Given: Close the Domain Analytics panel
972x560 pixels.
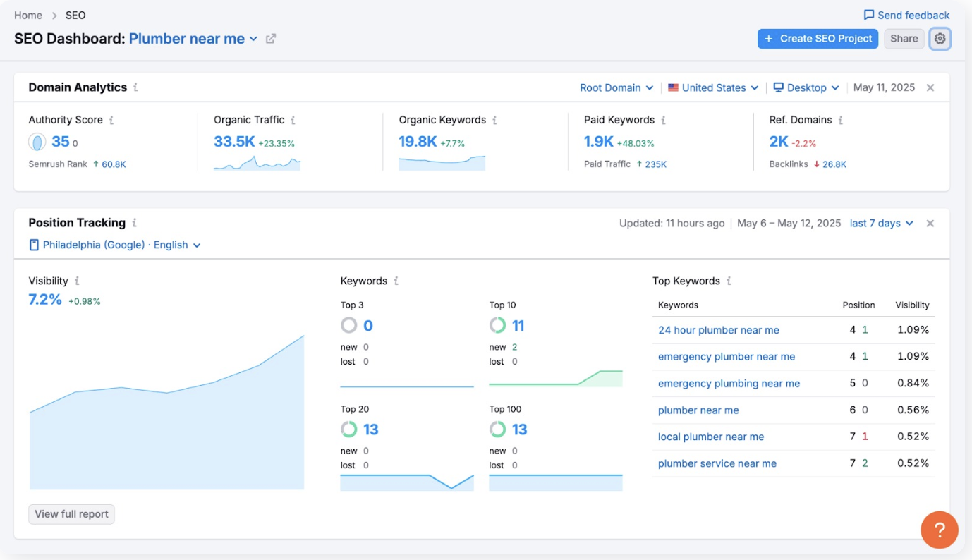Looking at the screenshot, I should (x=930, y=87).
